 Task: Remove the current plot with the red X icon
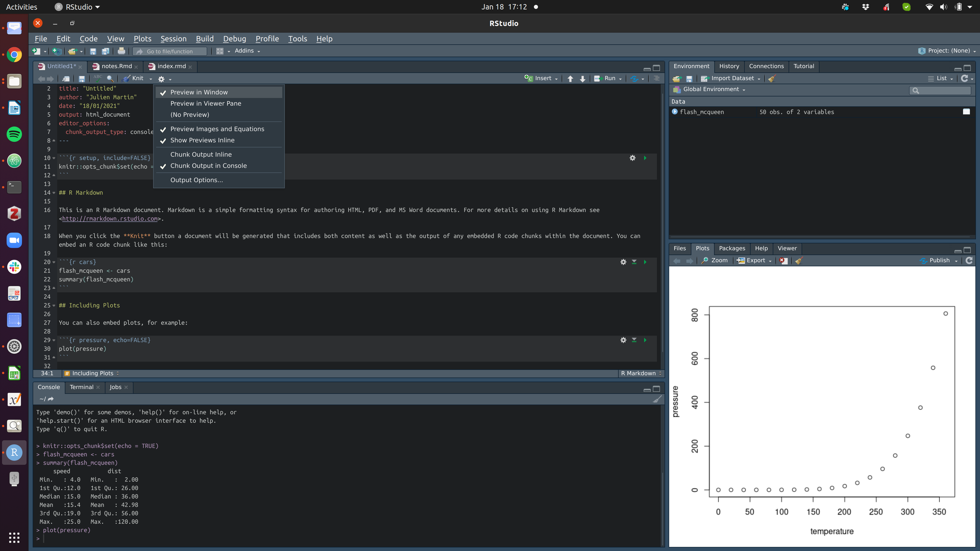click(783, 260)
